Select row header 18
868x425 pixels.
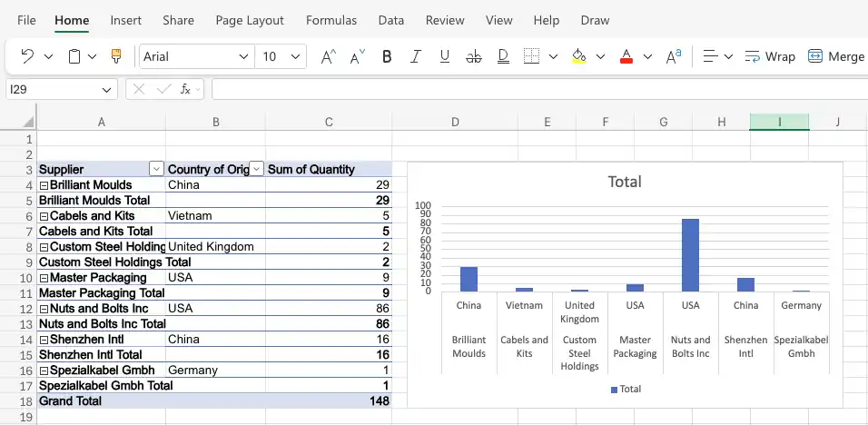tap(18, 401)
